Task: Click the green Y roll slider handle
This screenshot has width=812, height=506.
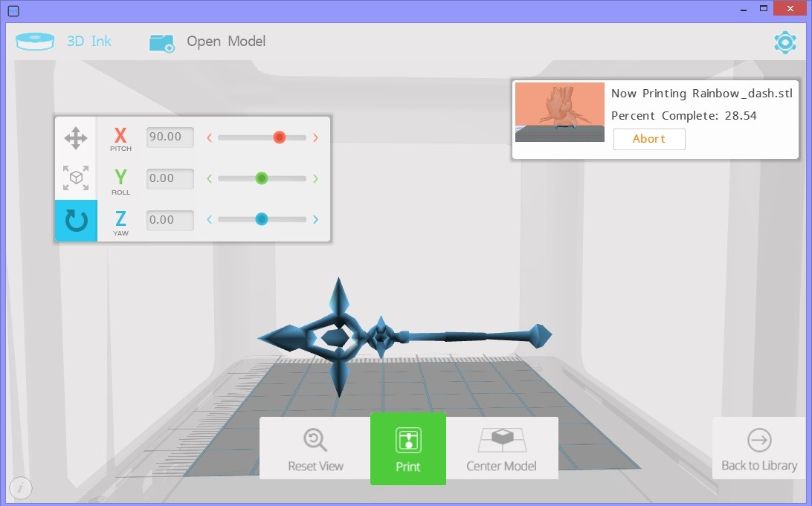Action: point(261,178)
